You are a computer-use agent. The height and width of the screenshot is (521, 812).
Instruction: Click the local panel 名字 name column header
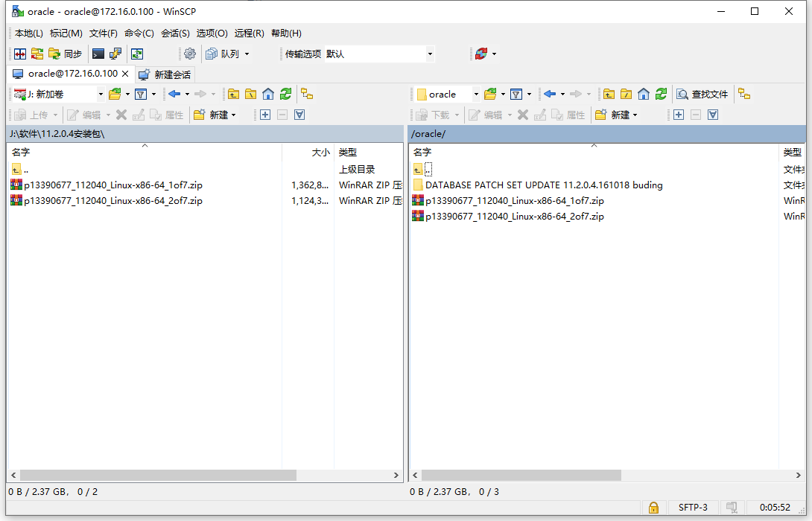pos(145,153)
